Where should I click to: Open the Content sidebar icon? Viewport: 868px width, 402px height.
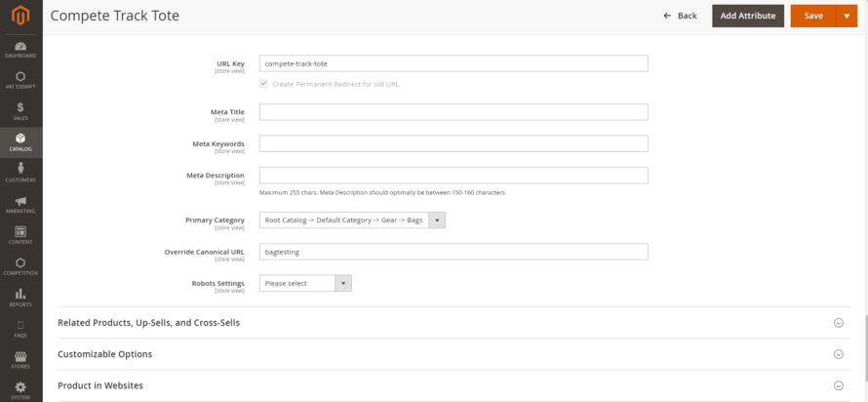(20, 235)
